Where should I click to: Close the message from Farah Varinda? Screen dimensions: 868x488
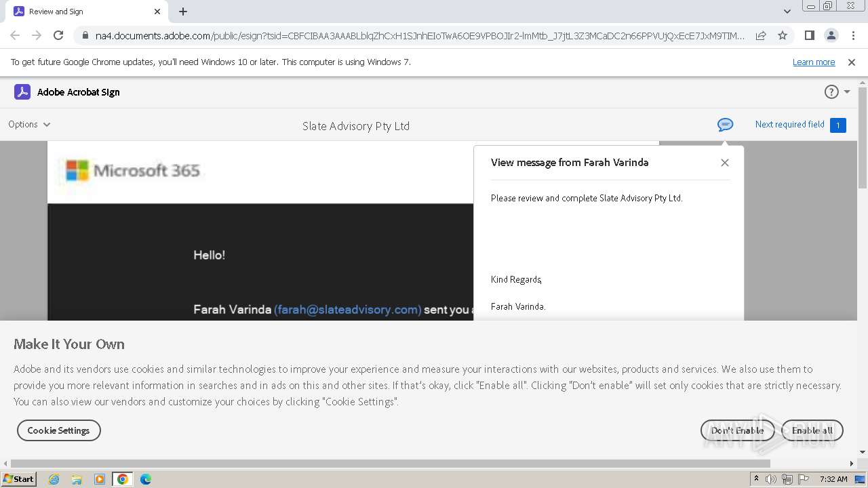point(725,163)
